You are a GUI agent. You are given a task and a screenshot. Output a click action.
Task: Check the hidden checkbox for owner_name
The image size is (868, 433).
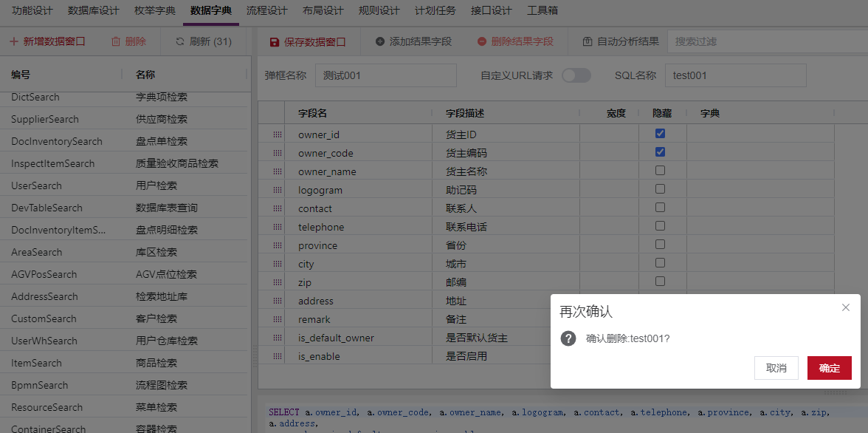pyautogui.click(x=660, y=171)
